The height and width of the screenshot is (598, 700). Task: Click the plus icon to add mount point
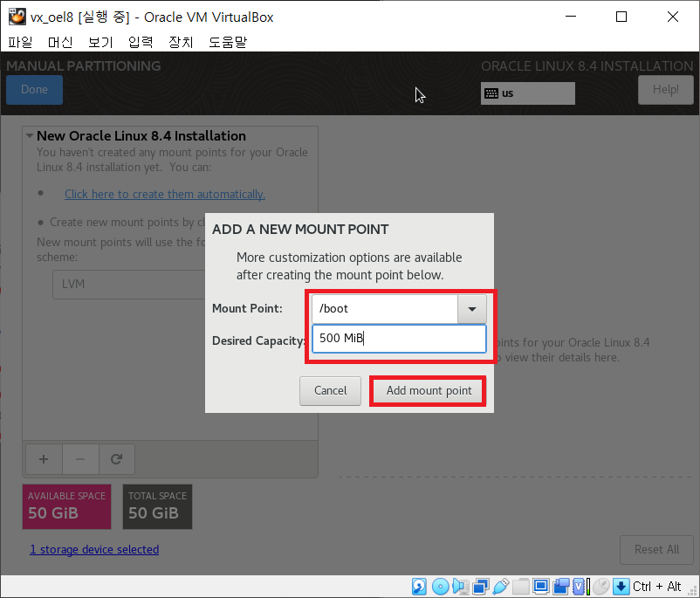click(44, 459)
